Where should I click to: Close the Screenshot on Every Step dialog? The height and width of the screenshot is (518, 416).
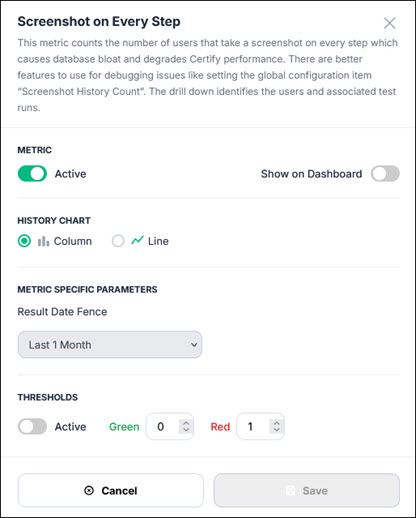coord(389,23)
